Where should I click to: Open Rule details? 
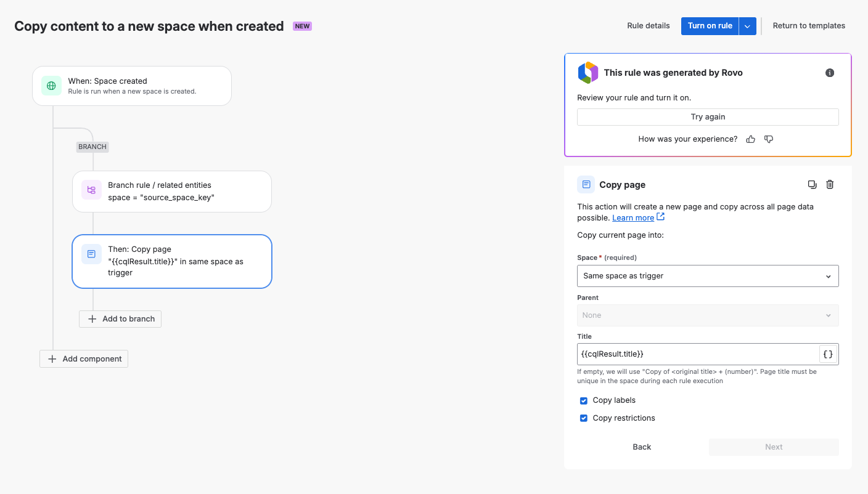(649, 26)
